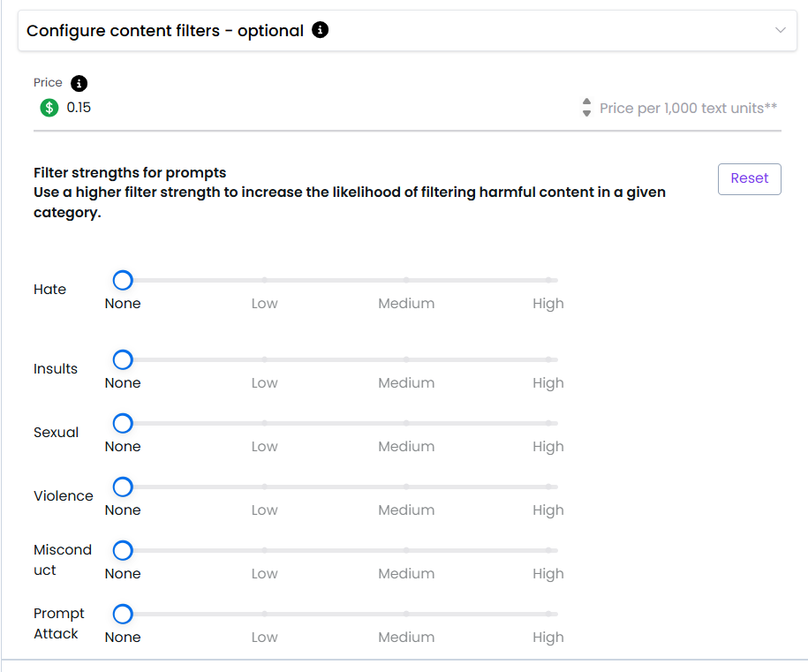Set Insults filter to High

click(548, 360)
